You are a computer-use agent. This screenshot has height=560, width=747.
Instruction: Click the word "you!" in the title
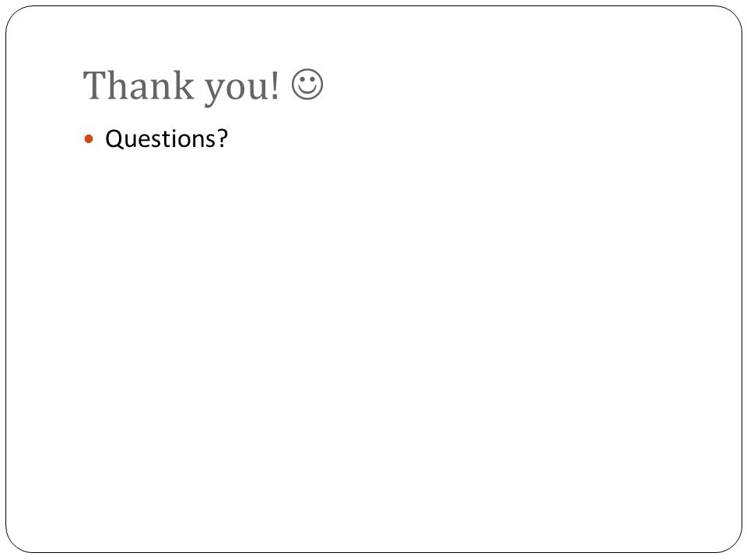coord(241,88)
